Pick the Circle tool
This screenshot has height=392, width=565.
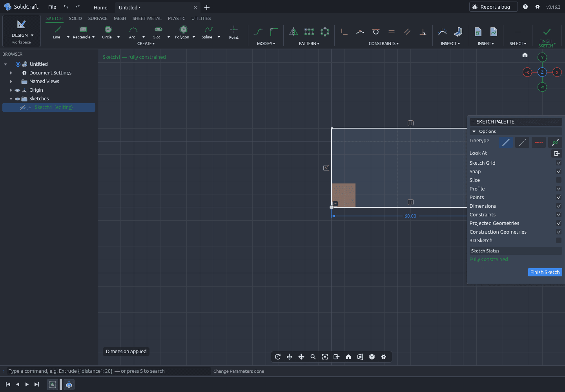pos(108,32)
